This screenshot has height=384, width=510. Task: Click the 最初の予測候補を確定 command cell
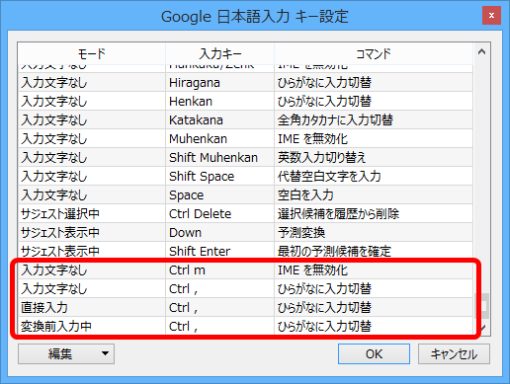[x=373, y=251]
